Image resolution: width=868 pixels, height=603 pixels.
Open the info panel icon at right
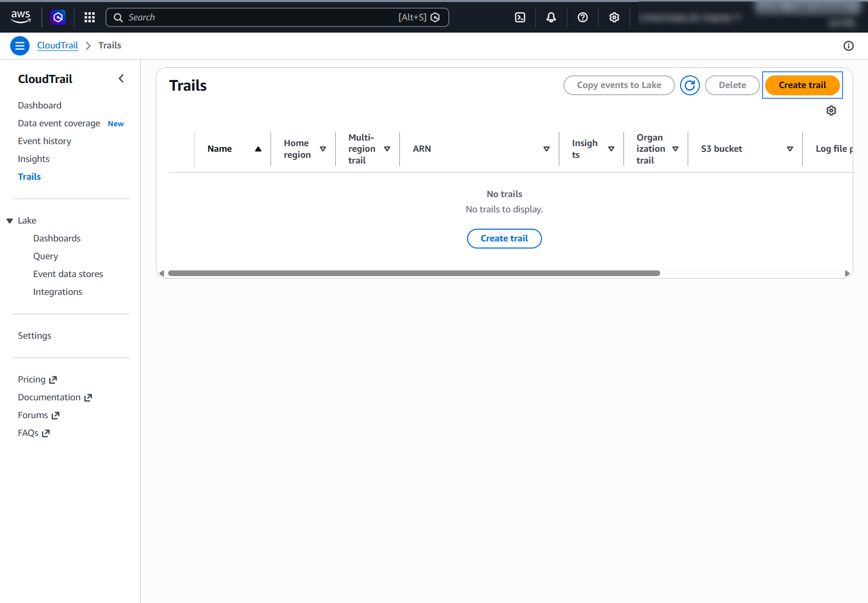coord(849,46)
